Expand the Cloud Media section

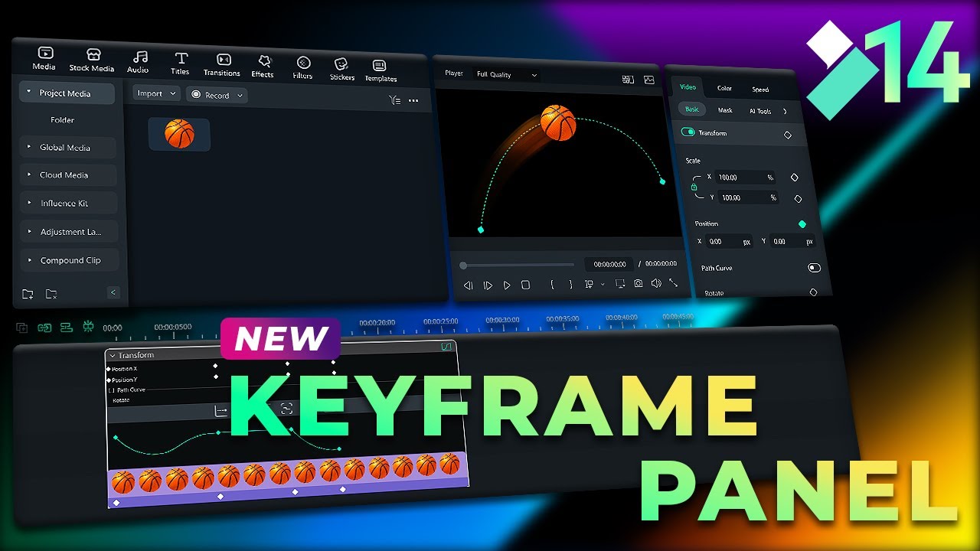30,174
